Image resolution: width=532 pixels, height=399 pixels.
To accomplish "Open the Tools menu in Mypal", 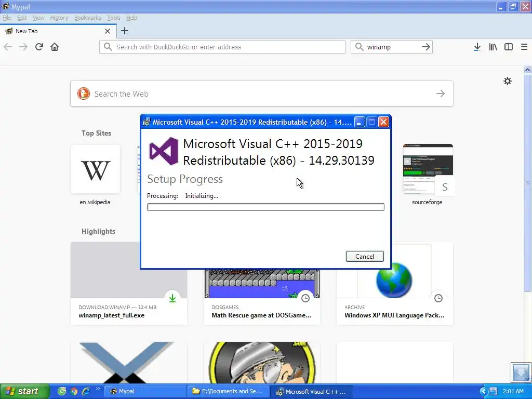I will [x=113, y=18].
